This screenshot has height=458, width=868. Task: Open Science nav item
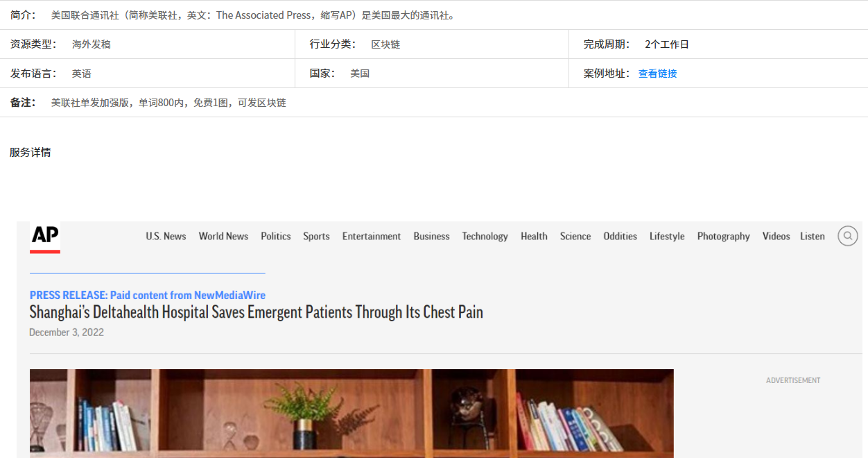click(x=575, y=236)
